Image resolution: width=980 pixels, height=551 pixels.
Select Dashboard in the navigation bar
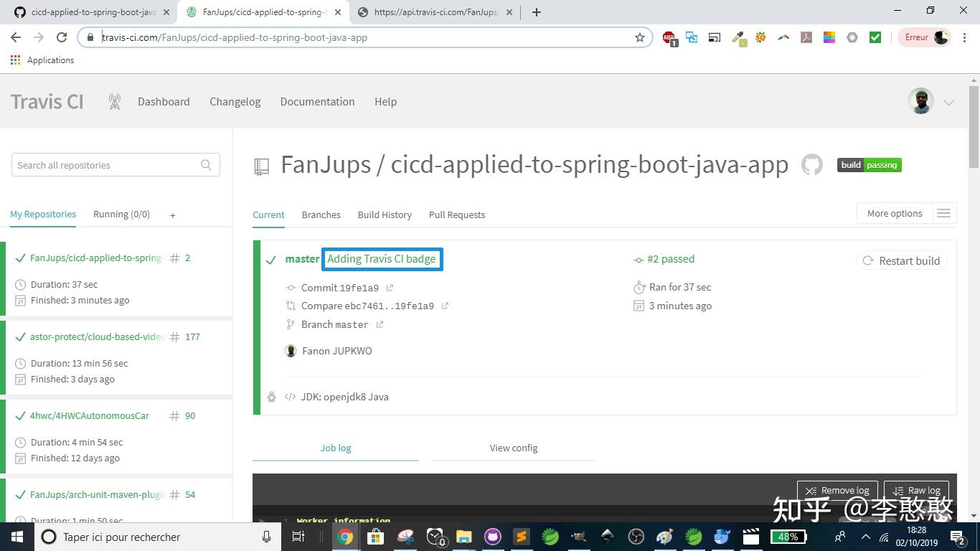point(164,101)
